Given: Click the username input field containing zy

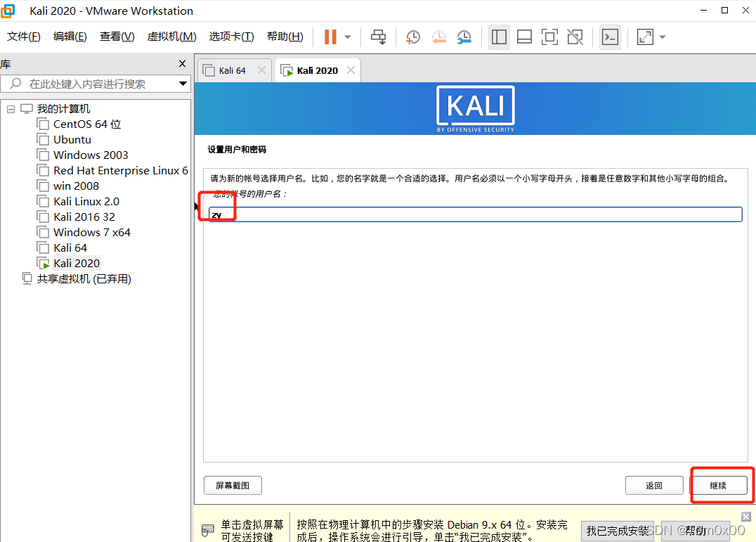Looking at the screenshot, I should pos(476,214).
